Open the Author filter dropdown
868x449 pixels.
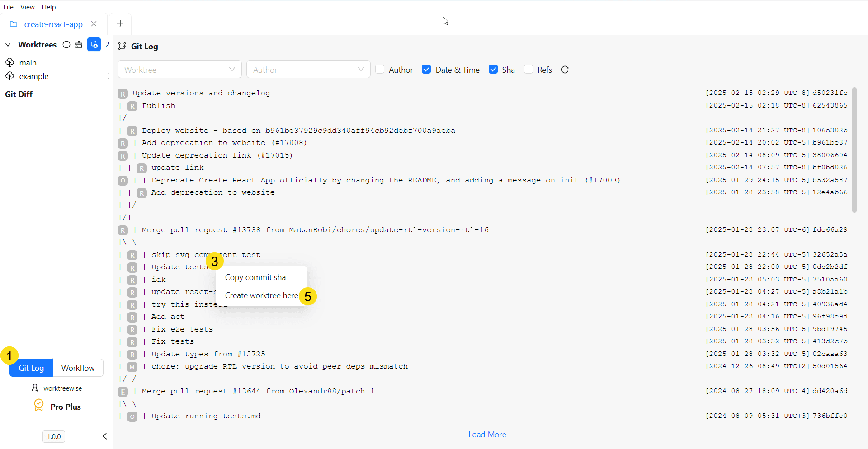(x=308, y=69)
